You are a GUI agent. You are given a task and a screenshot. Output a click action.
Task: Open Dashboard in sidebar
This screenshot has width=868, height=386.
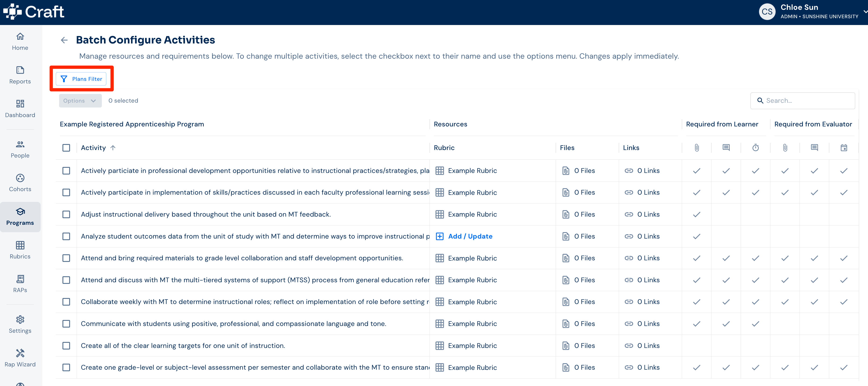coord(20,109)
